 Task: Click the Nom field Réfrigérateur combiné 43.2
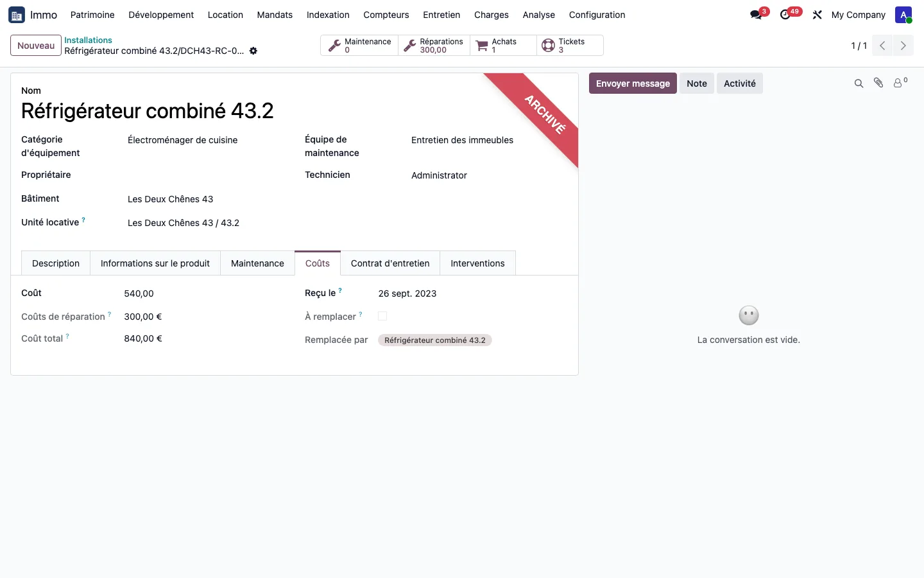(148, 111)
